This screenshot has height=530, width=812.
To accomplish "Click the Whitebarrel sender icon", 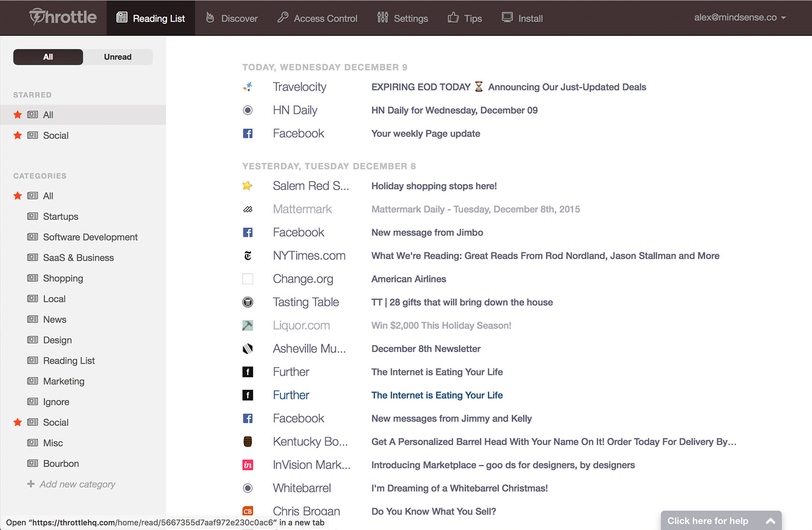I will tap(247, 488).
